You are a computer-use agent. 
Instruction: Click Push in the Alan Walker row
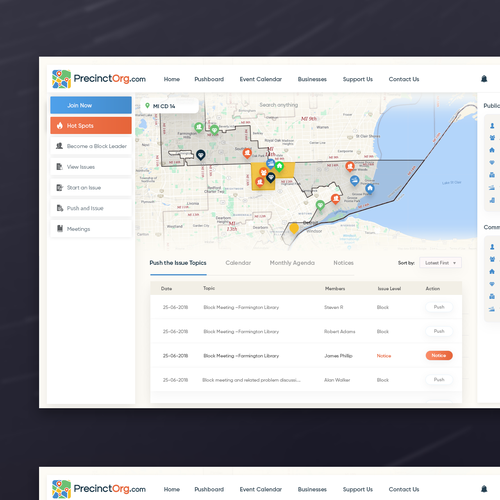[x=439, y=380]
